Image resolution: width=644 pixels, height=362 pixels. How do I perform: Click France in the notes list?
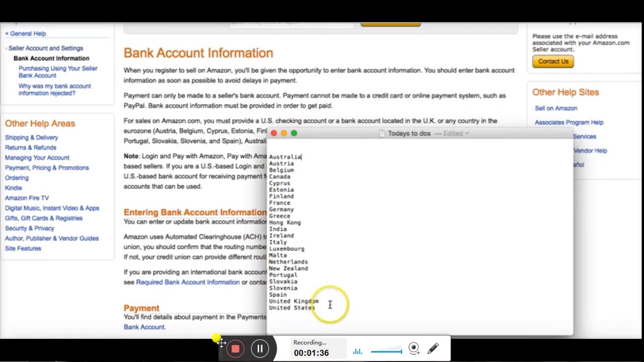[x=279, y=203]
